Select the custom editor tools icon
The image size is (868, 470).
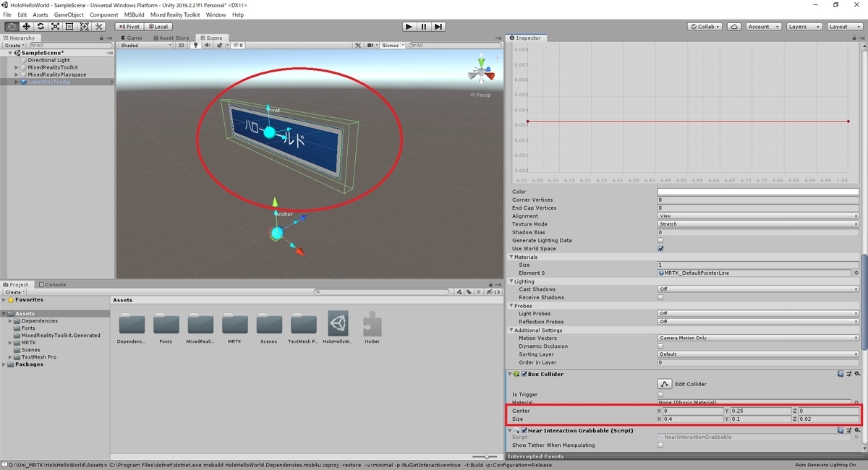click(99, 27)
